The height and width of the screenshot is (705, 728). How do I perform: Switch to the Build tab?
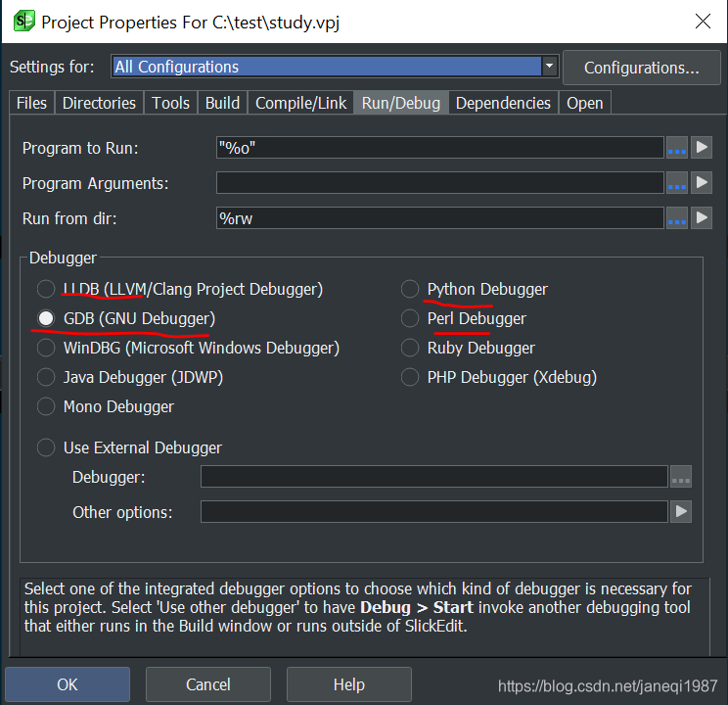[x=222, y=103]
